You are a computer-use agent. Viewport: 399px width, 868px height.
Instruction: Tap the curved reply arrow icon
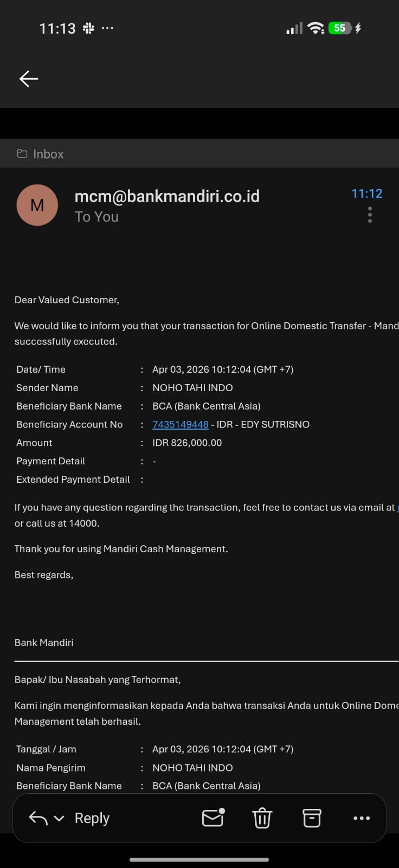(38, 818)
